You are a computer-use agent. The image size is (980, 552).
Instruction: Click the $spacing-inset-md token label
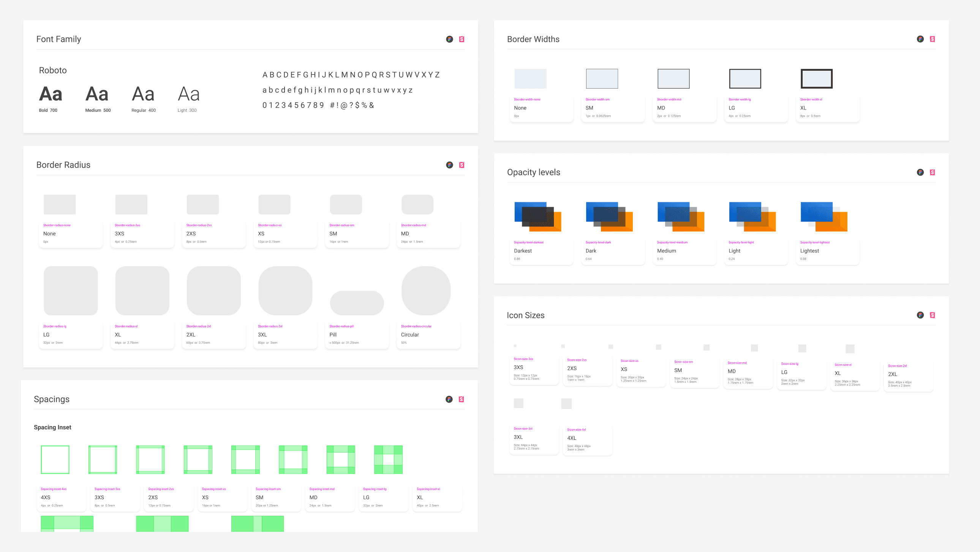pos(322,489)
